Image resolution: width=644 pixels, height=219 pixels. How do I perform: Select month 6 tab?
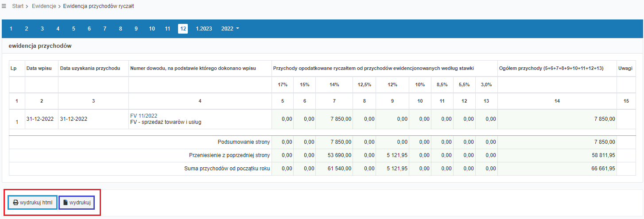89,29
